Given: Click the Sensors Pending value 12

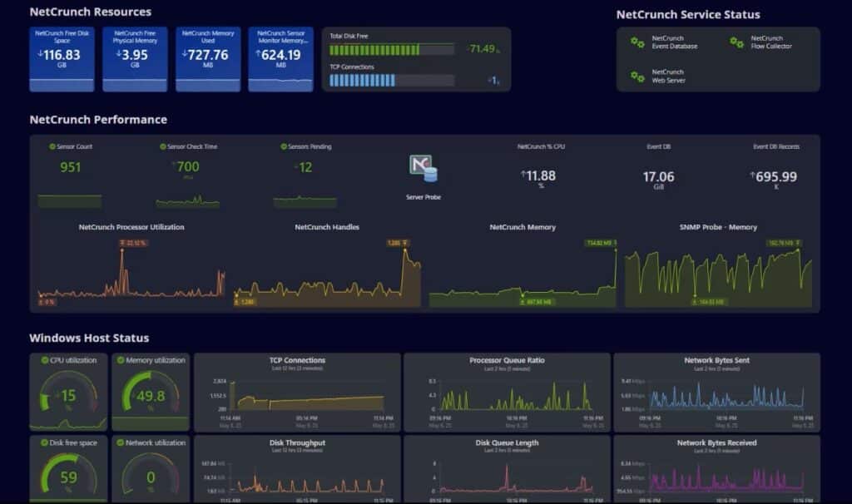Looking at the screenshot, I should [x=305, y=167].
